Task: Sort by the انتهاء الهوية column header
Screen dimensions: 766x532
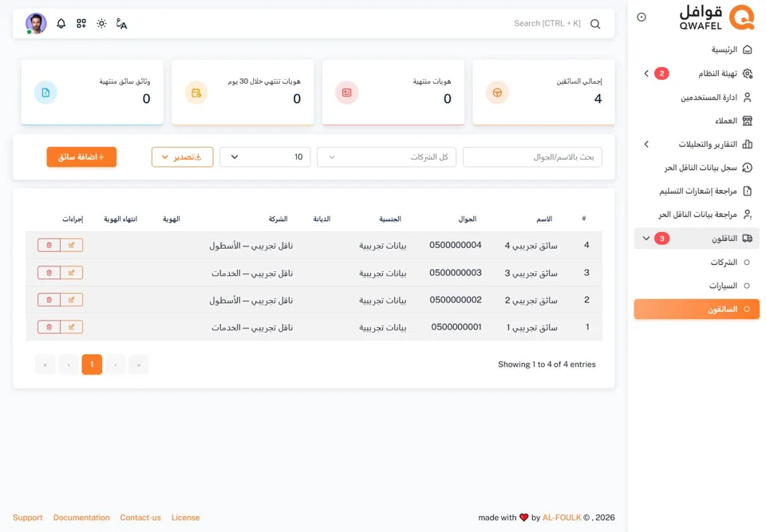Action: click(120, 219)
